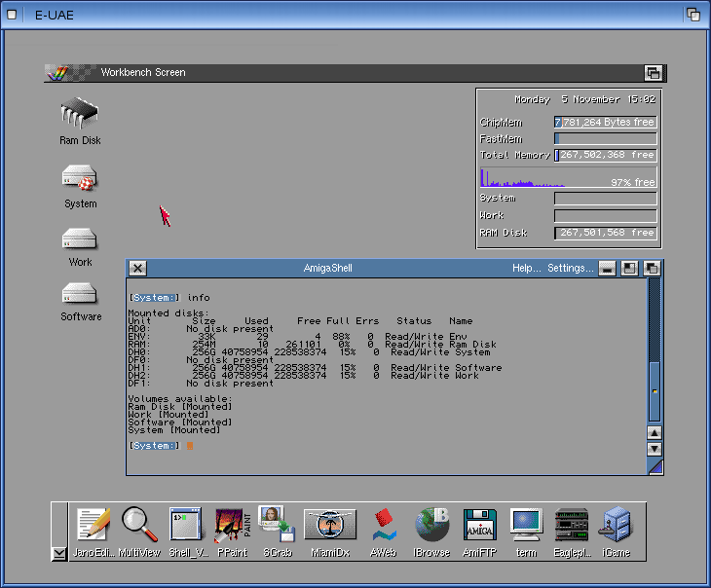The width and height of the screenshot is (711, 588).
Task: Launch IBrowse web browser from dock
Action: click(x=431, y=526)
